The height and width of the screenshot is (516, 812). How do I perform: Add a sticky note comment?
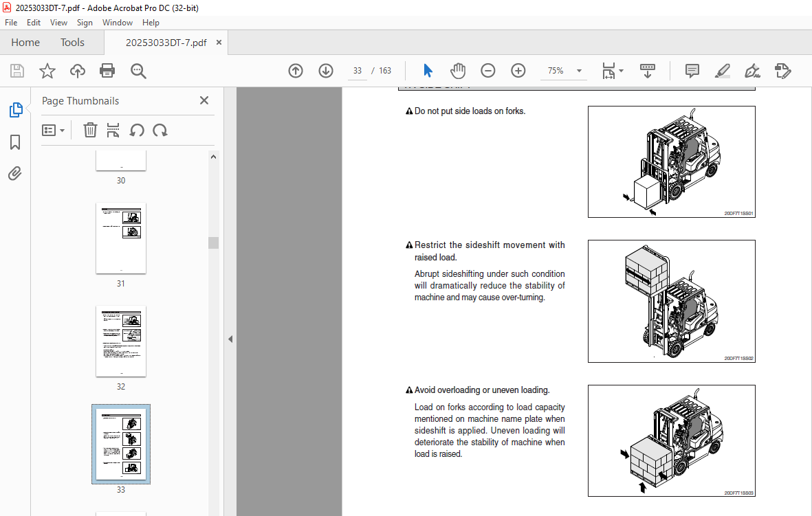click(x=692, y=71)
